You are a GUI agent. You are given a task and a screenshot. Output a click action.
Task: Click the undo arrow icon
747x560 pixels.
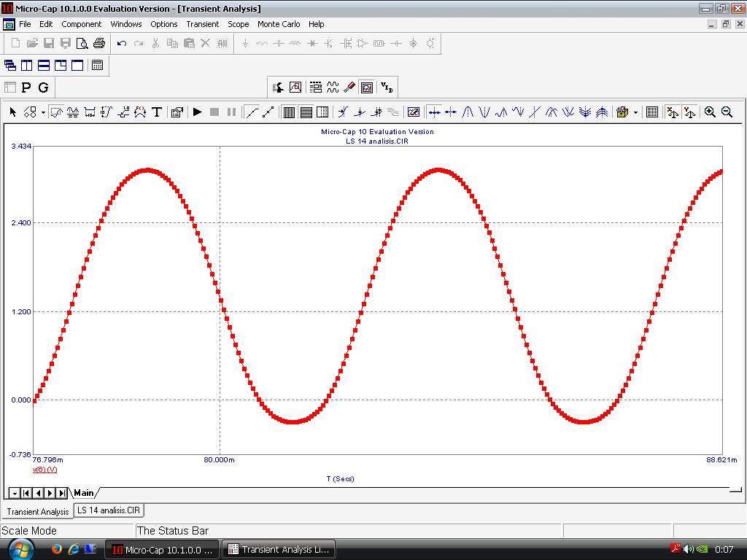pos(122,44)
